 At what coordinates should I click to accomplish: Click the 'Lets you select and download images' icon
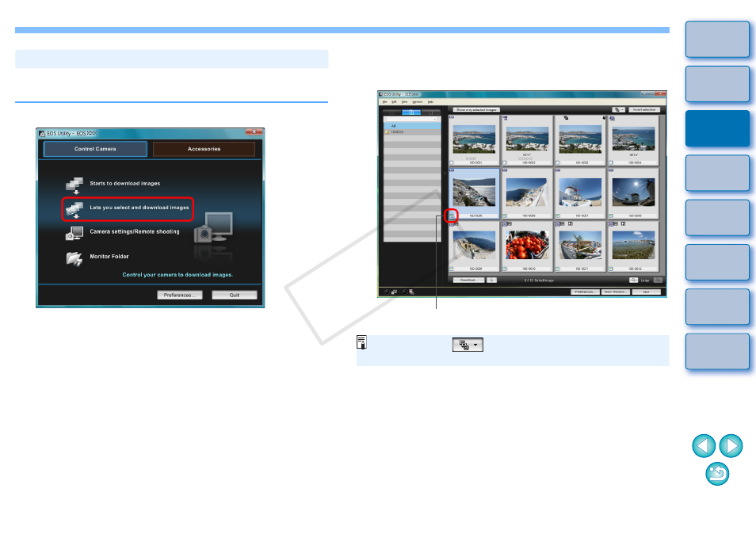(x=74, y=210)
